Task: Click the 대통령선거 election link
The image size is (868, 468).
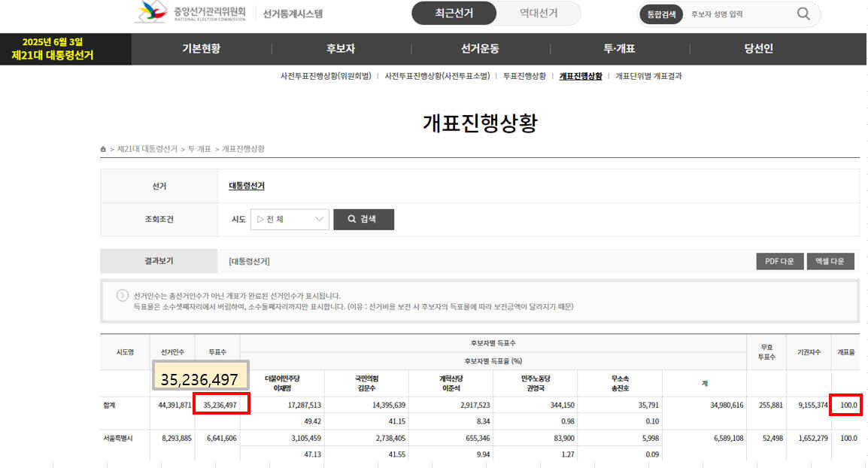Action: click(x=247, y=186)
